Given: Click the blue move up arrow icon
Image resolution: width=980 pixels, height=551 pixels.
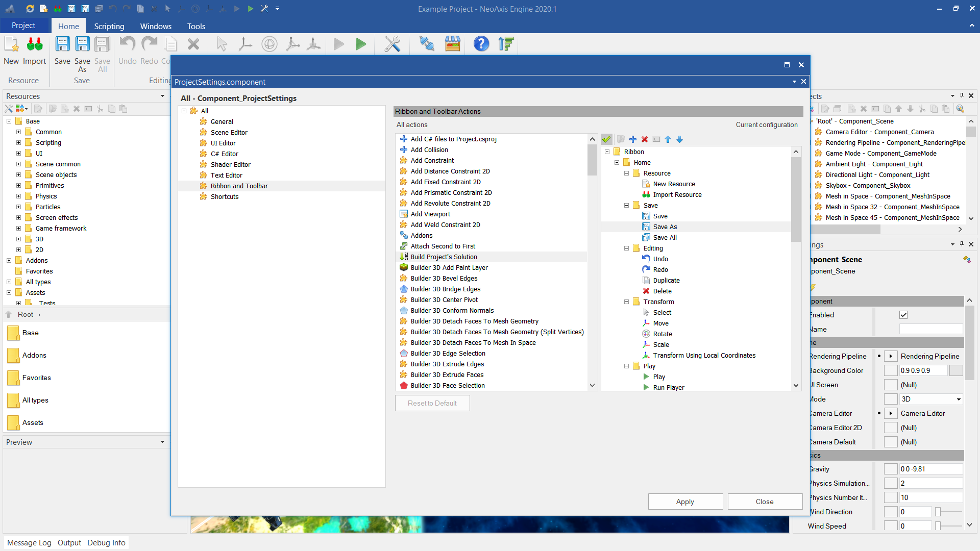Looking at the screenshot, I should point(668,139).
